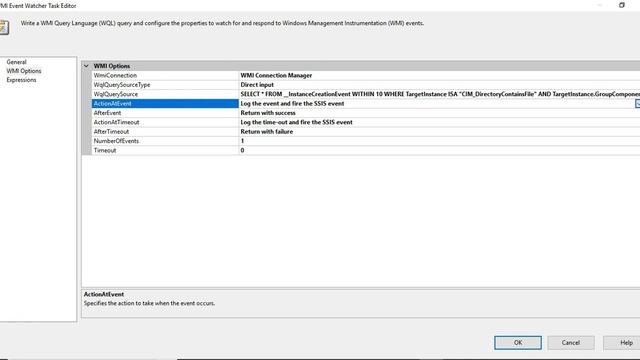This screenshot has height=360, width=640.
Task: Select the AfterTimeout property name
Action: tap(111, 132)
